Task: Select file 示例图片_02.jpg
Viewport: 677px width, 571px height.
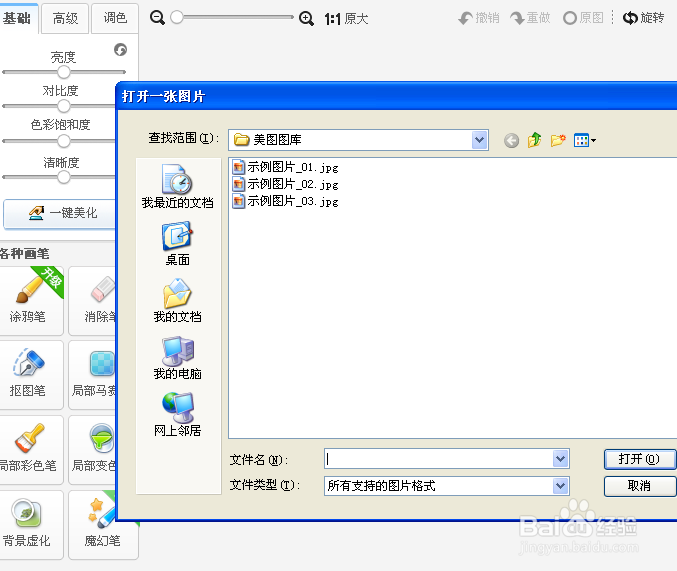Action: click(285, 184)
